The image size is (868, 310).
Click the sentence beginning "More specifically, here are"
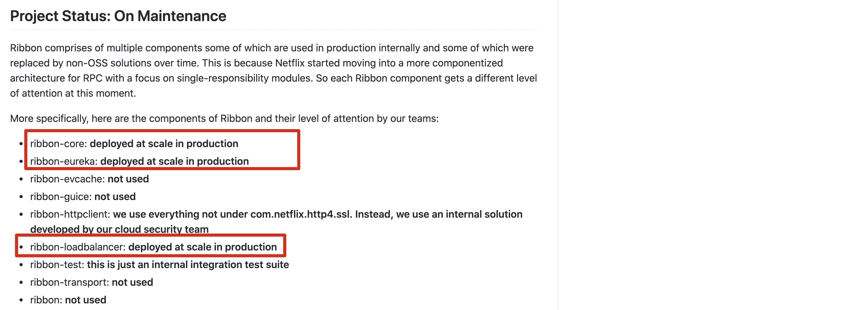coord(224,119)
